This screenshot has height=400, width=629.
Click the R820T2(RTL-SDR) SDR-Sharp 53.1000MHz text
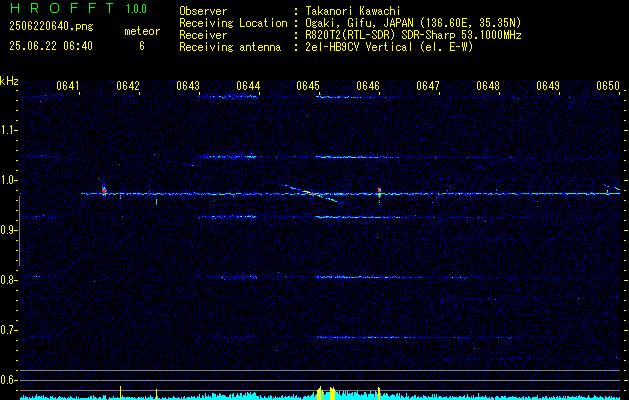click(x=413, y=35)
